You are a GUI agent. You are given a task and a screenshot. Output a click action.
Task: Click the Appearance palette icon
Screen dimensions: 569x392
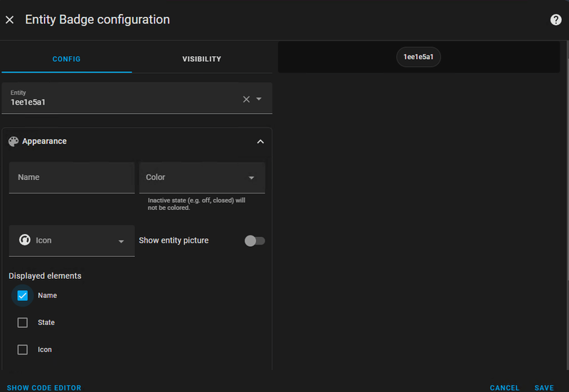click(14, 142)
